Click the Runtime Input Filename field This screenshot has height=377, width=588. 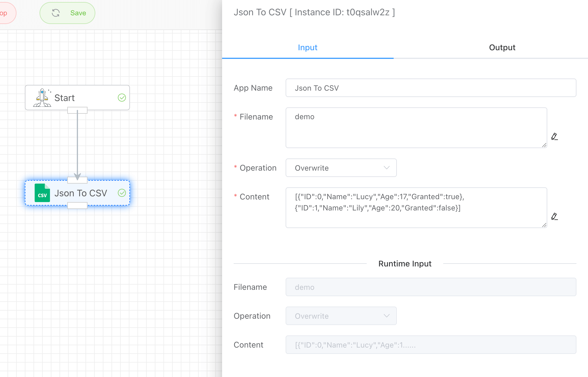click(x=431, y=287)
